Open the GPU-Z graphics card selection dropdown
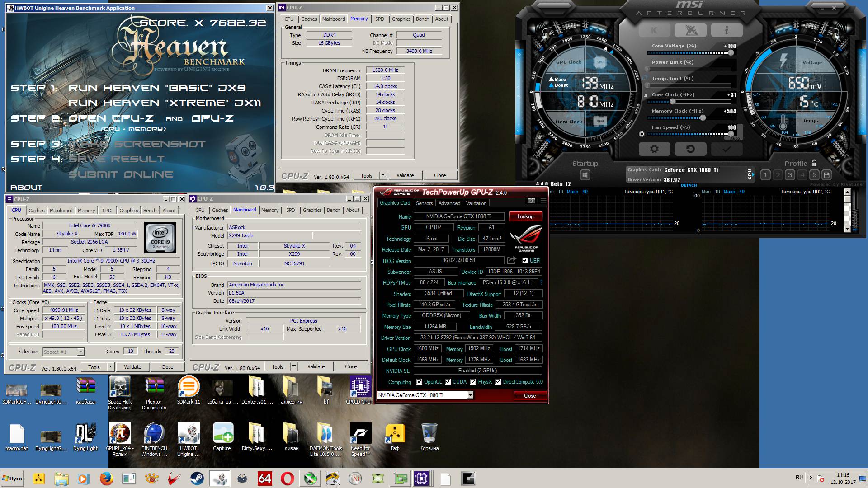Image resolution: width=868 pixels, height=488 pixels. [470, 395]
